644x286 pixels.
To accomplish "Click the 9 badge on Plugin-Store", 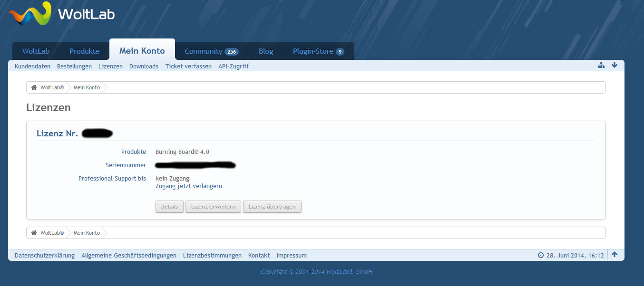I will [340, 52].
